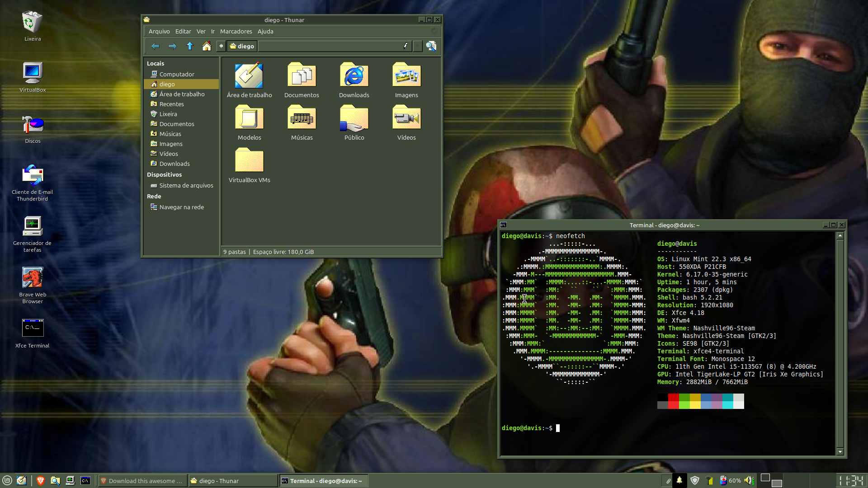Open the Ver menu
868x488 pixels.
(x=201, y=31)
